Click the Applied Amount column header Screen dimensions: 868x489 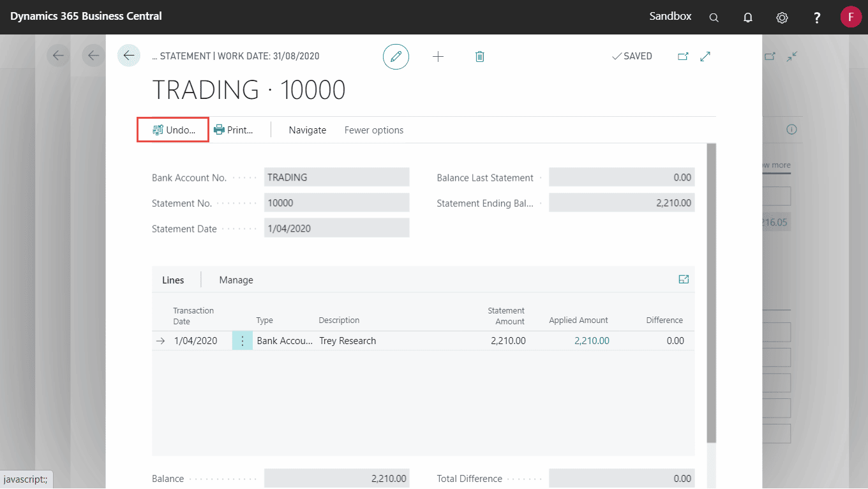[x=578, y=320]
